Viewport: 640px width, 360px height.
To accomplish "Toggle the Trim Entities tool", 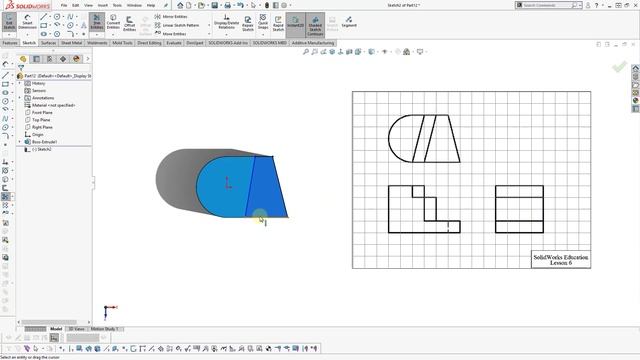I will tap(97, 22).
